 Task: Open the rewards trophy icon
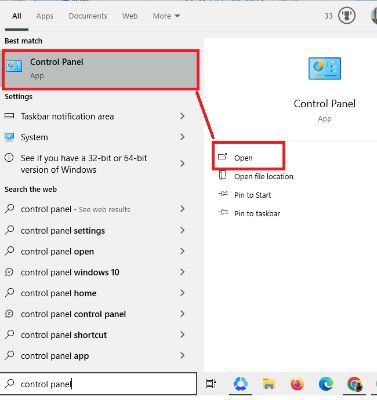(x=346, y=15)
